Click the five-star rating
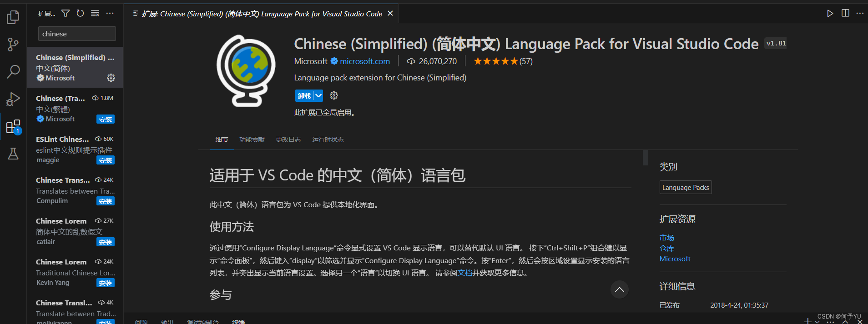The image size is (868, 324). pyautogui.click(x=496, y=61)
